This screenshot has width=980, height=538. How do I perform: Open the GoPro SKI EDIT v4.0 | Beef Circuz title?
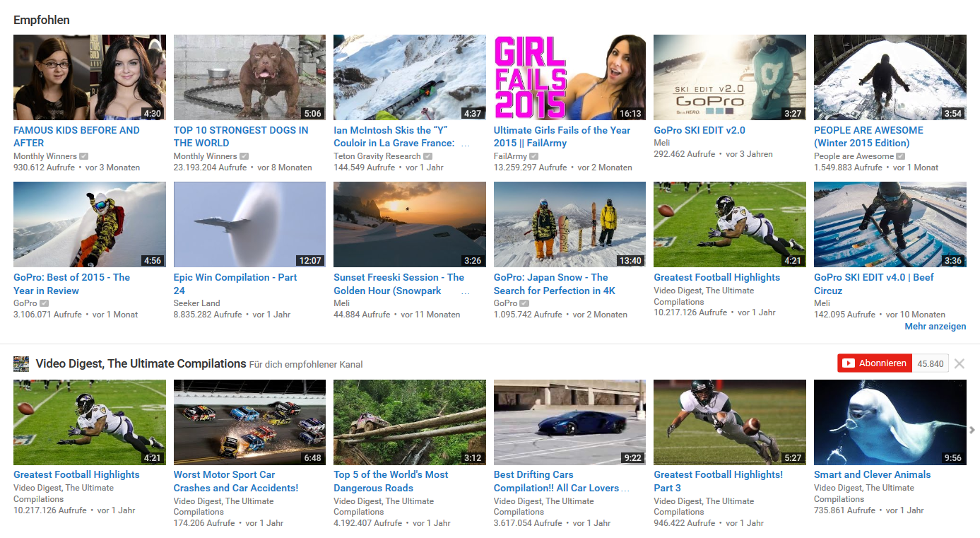(x=874, y=284)
